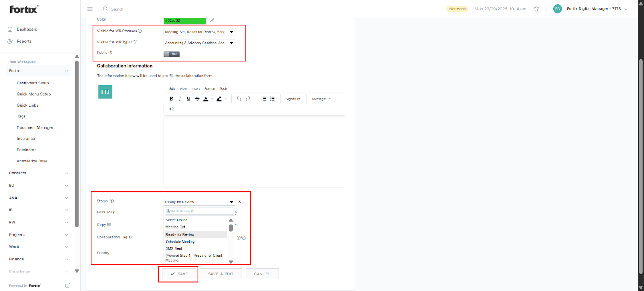The height and width of the screenshot is (291, 644).
Task: Open the Visible for WR Types dropdown
Action: [x=199, y=43]
